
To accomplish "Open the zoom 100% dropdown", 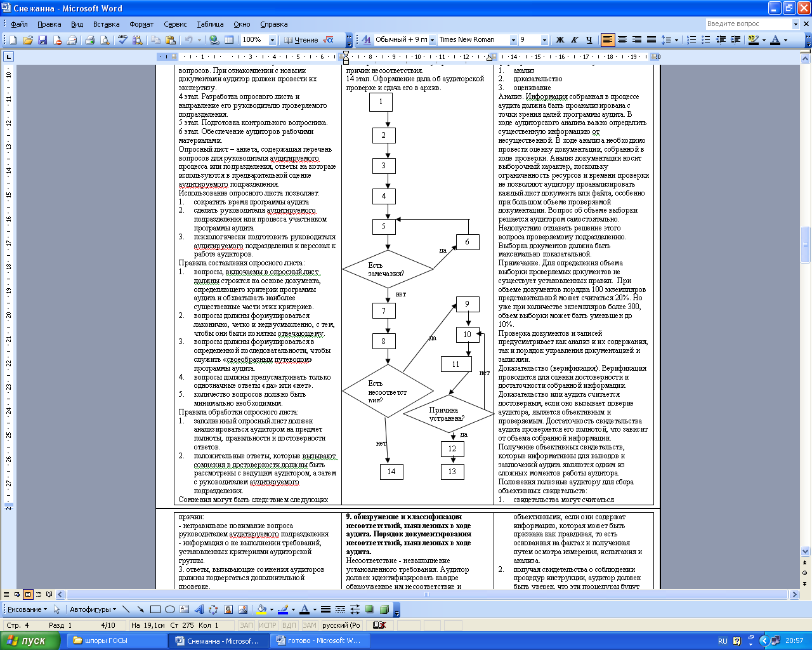I will point(272,40).
